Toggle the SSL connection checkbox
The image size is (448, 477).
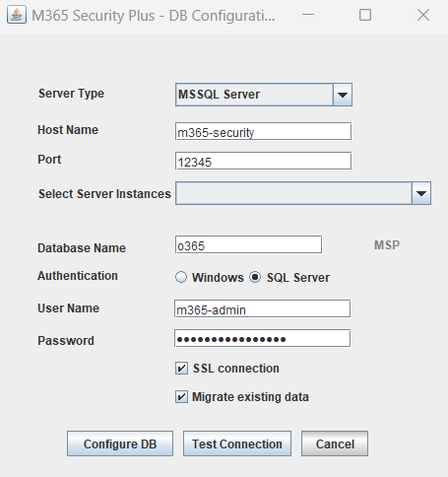(x=181, y=369)
